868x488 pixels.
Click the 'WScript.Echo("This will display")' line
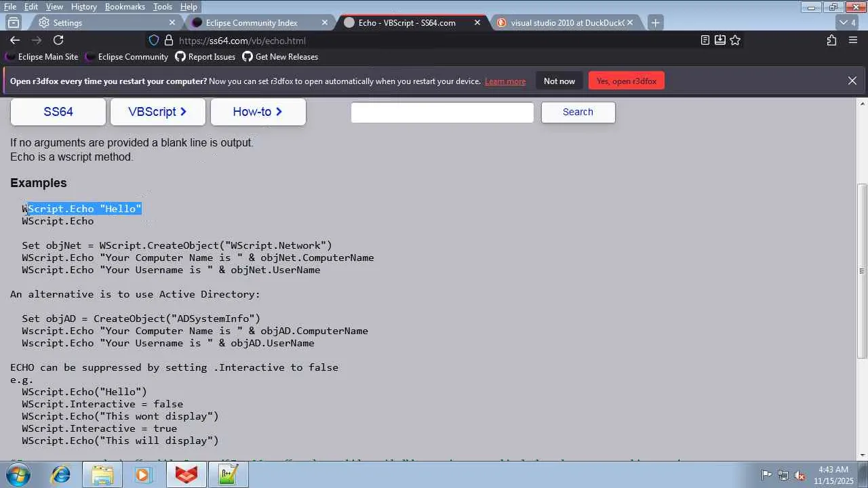[120, 441]
